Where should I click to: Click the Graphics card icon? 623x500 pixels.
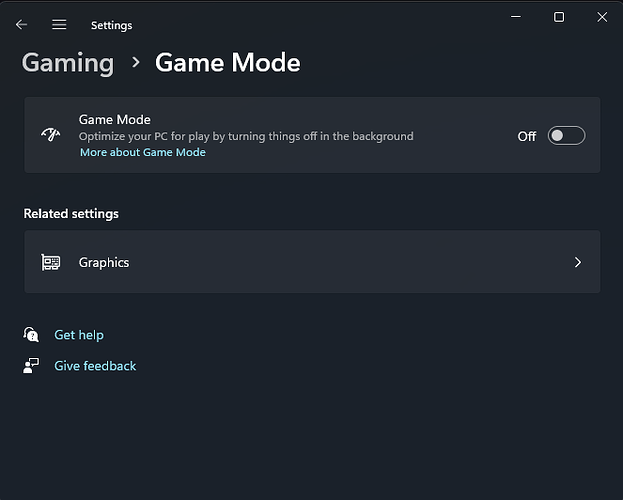50,262
